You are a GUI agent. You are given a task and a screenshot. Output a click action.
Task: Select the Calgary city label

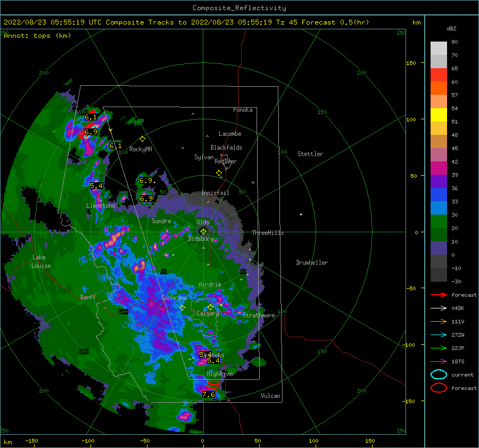(x=208, y=313)
